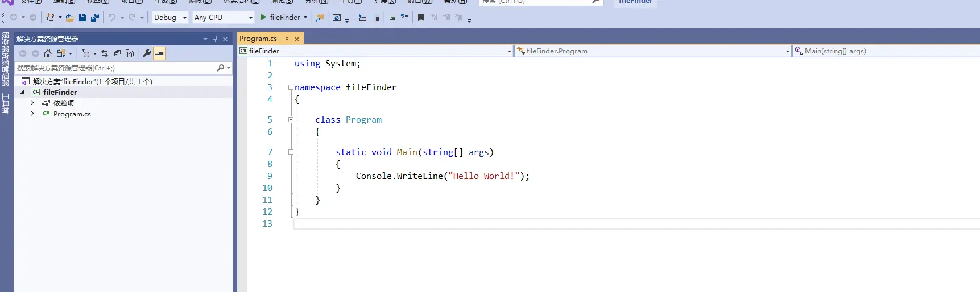The image size is (980, 292).
Task: Click the Redo arrow icon
Action: (132, 18)
